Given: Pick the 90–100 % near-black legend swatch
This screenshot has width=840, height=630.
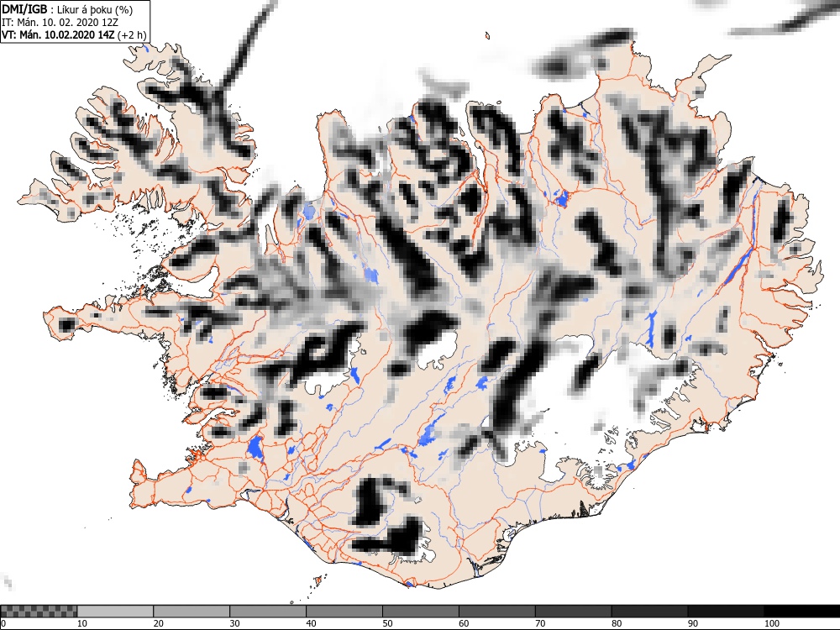Looking at the screenshot, I should tap(726, 612).
